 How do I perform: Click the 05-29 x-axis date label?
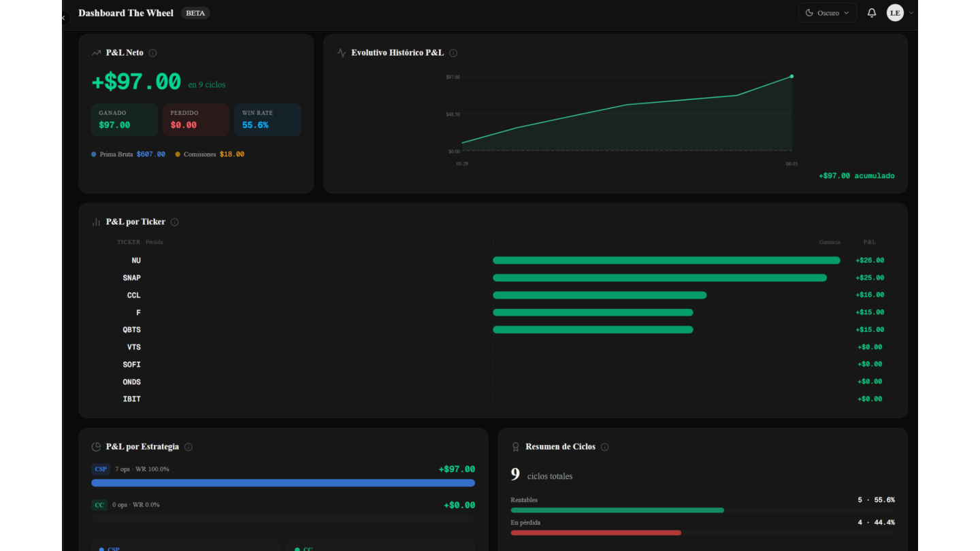coord(462,164)
